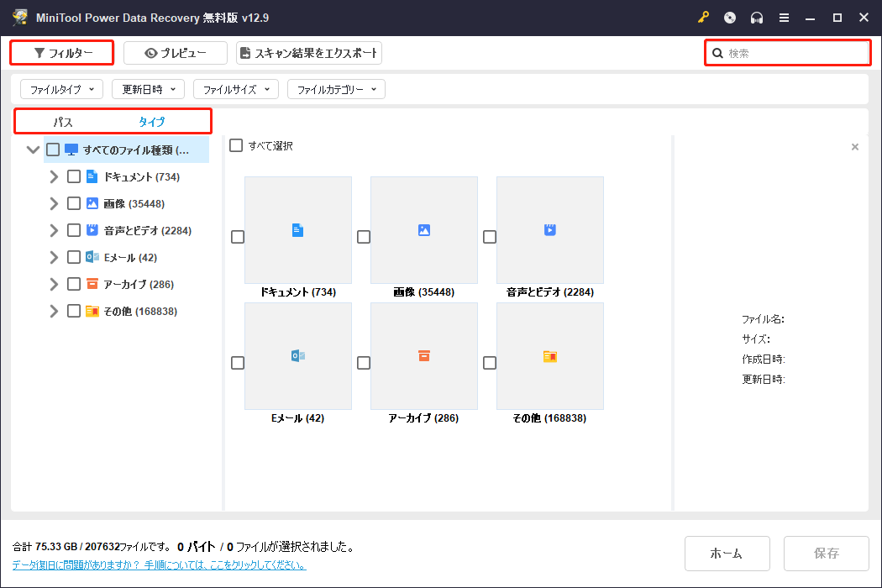882x588 pixels.
Task: Check the すべて選択 checkbox
Action: point(236,145)
